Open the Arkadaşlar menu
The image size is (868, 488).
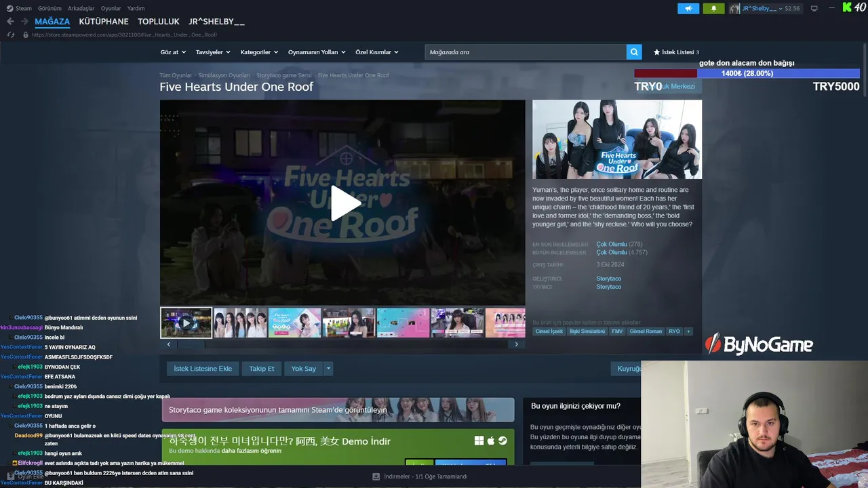[x=81, y=9]
